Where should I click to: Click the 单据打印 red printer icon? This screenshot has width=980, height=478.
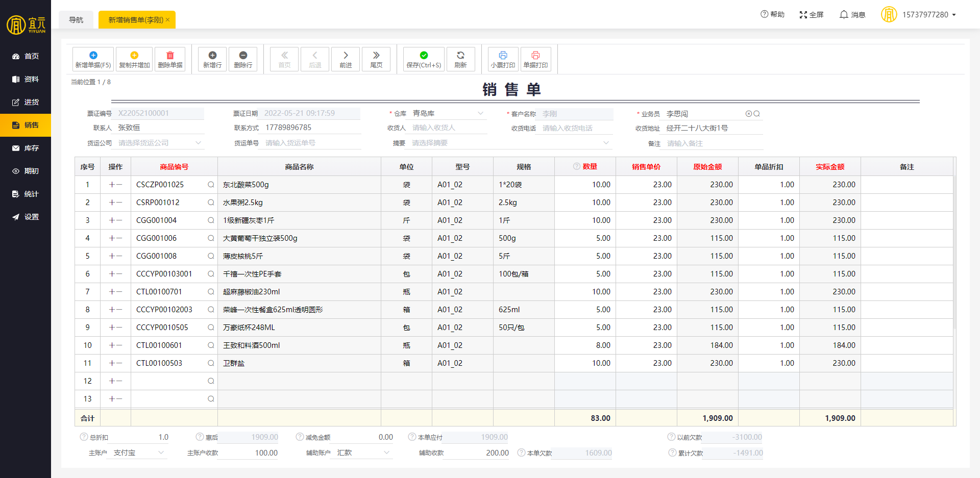coord(535,56)
